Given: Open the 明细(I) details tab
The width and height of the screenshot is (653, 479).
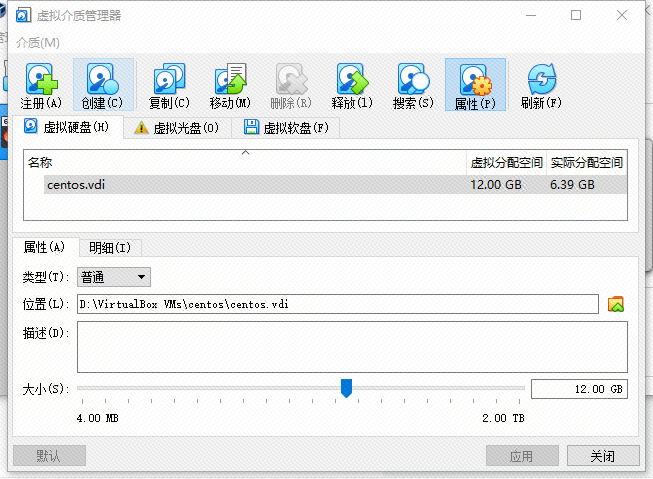Looking at the screenshot, I should click(x=110, y=248).
